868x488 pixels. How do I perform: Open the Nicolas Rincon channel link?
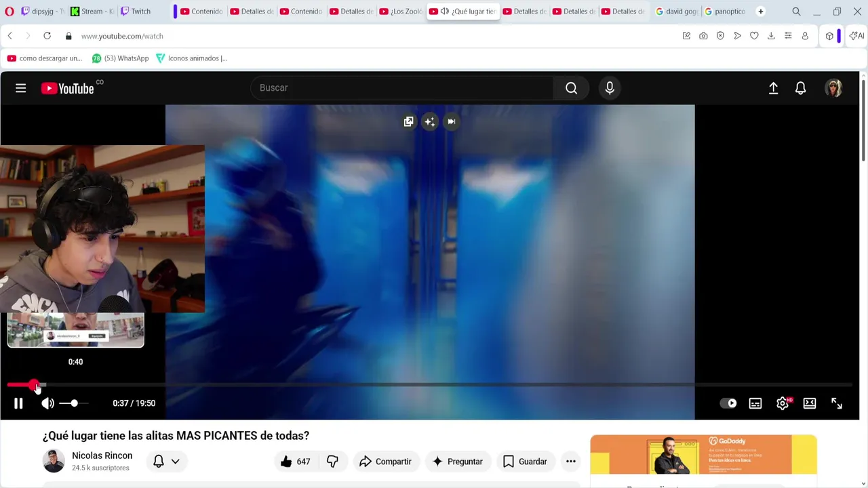click(x=102, y=455)
